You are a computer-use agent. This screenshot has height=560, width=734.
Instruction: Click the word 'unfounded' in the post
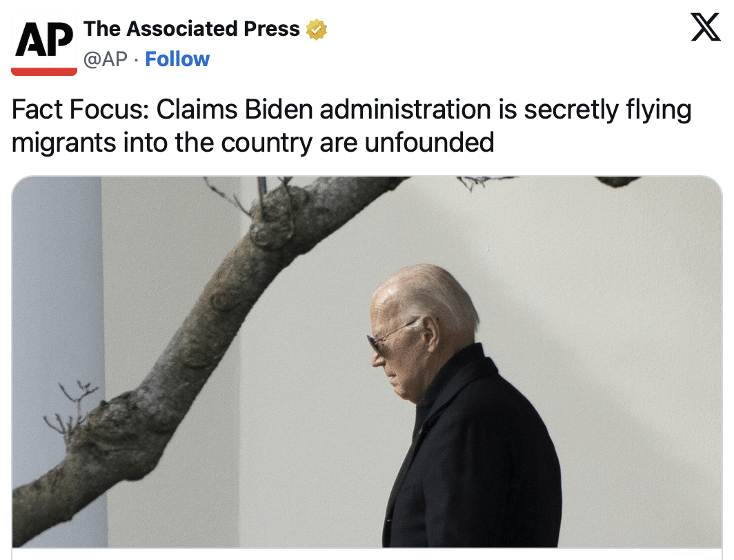pos(429,142)
